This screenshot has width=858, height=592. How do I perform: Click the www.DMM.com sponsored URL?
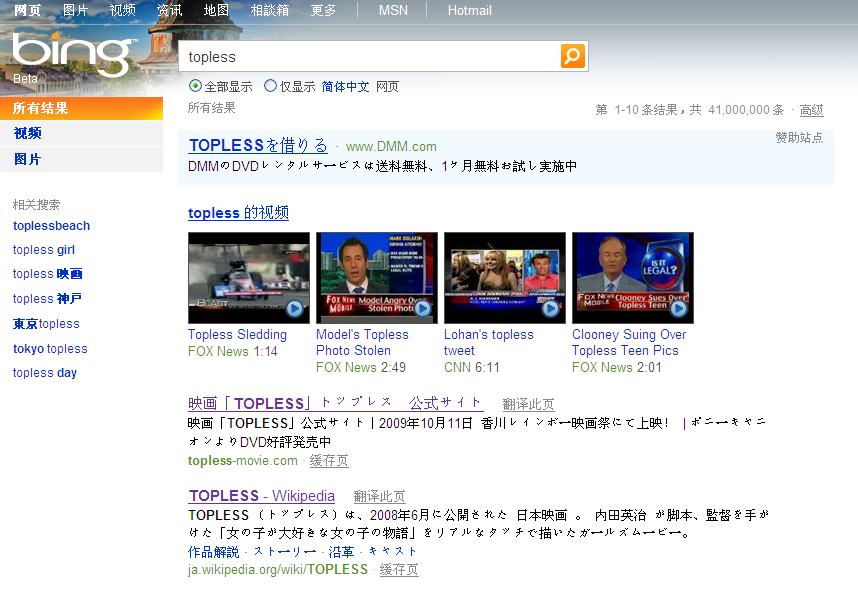click(391, 147)
